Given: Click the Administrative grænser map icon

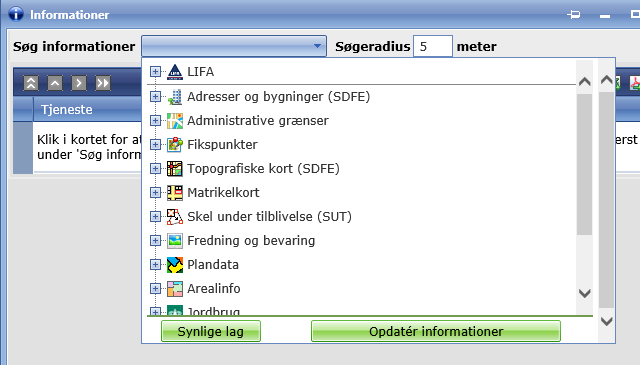Looking at the screenshot, I should tap(175, 121).
